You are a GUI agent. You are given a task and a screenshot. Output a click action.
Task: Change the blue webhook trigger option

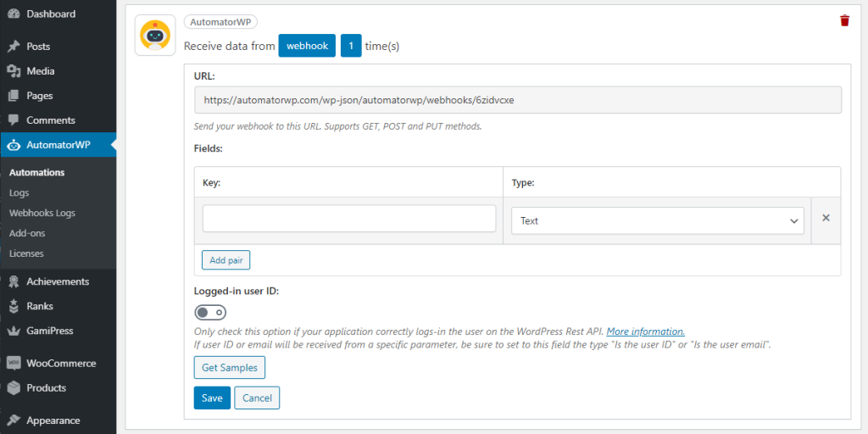(x=307, y=46)
